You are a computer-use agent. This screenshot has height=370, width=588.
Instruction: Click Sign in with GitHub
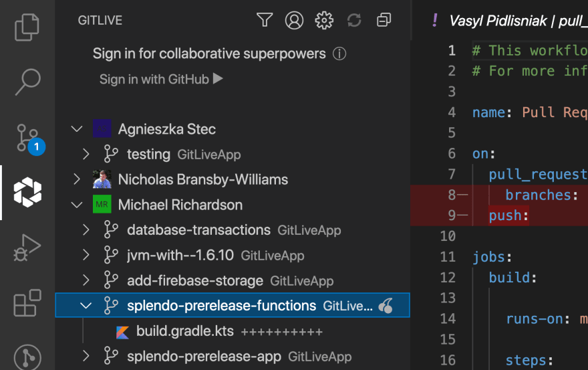tap(154, 79)
